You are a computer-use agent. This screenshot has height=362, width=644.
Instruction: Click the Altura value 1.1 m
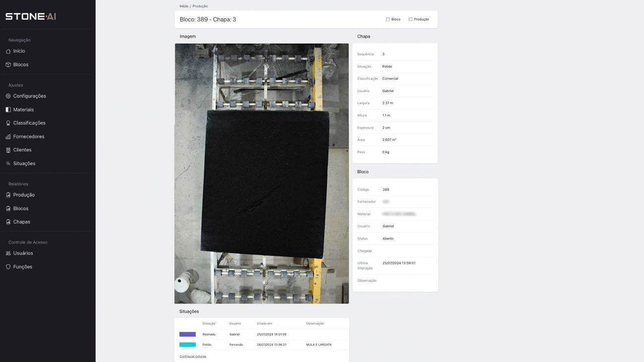(x=386, y=115)
